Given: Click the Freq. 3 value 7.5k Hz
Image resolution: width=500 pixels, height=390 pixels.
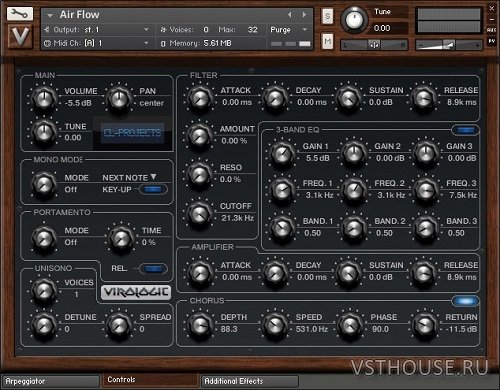Looking at the screenshot, I should pyautogui.click(x=463, y=195).
